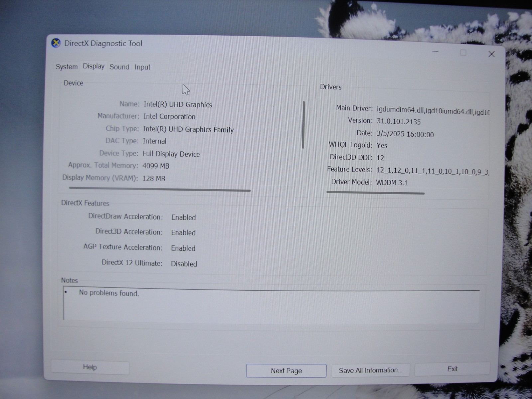Click the DirectX Diagnostic Tool title icon
532x399 pixels.
coord(56,43)
